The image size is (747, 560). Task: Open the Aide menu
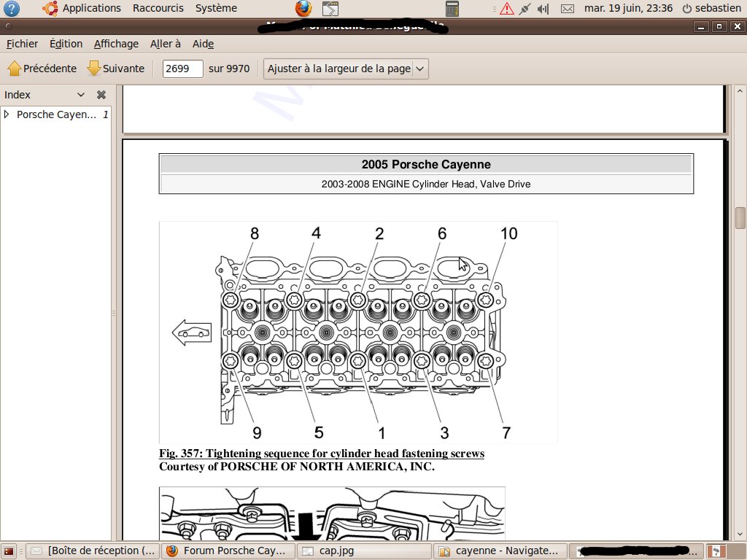point(203,44)
